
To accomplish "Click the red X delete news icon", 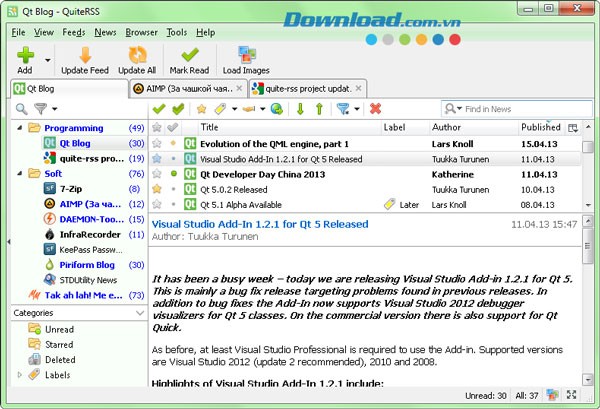I will click(376, 108).
